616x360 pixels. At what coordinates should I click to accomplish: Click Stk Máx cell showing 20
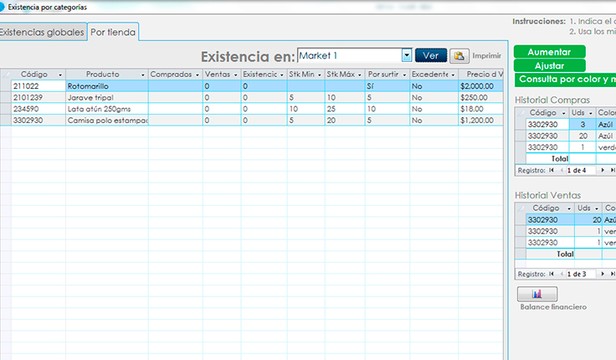(345, 120)
